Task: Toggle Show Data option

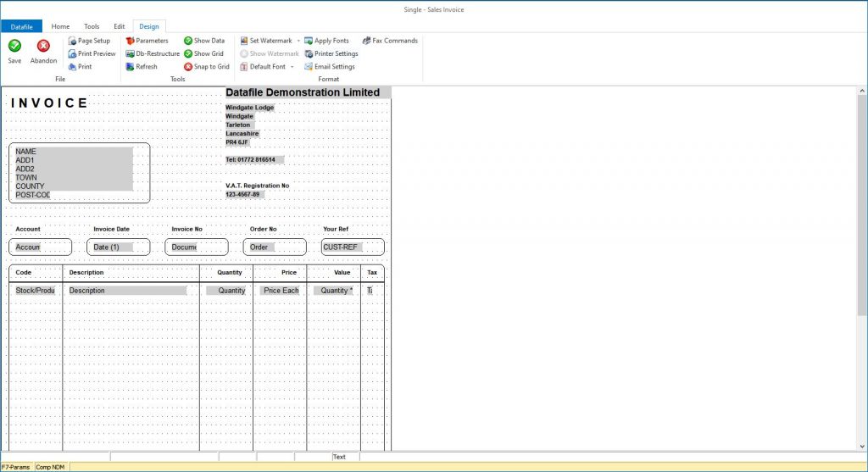Action: 204,41
